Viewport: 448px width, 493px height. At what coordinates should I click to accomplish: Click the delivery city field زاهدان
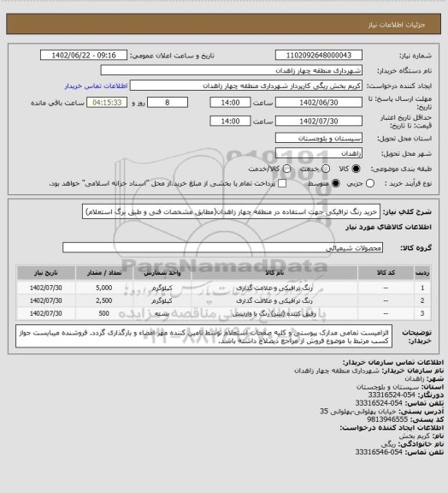[319, 153]
